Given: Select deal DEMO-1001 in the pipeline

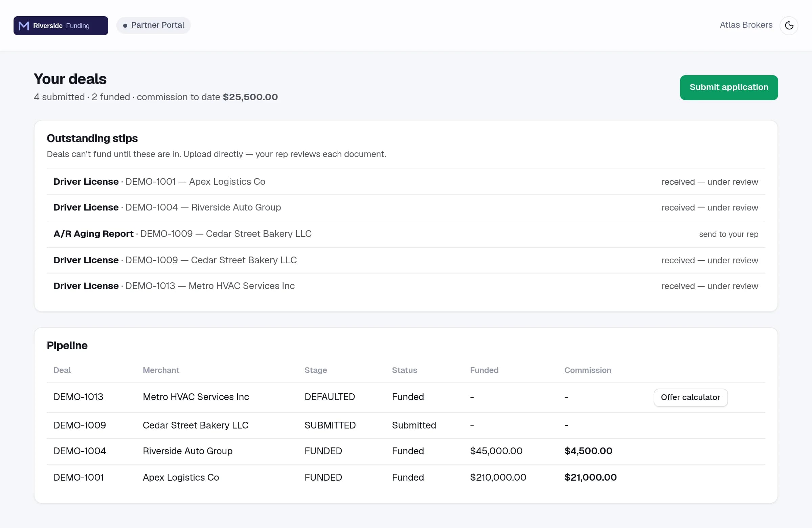Looking at the screenshot, I should [x=78, y=478].
